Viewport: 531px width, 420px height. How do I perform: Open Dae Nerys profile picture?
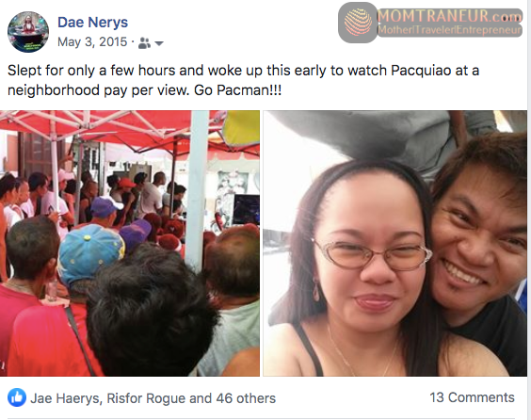[x=28, y=32]
